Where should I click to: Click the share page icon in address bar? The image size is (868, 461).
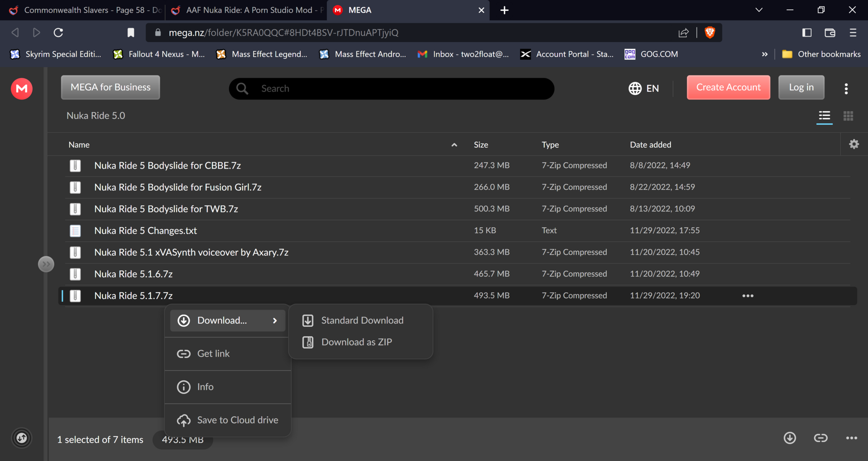coord(683,33)
